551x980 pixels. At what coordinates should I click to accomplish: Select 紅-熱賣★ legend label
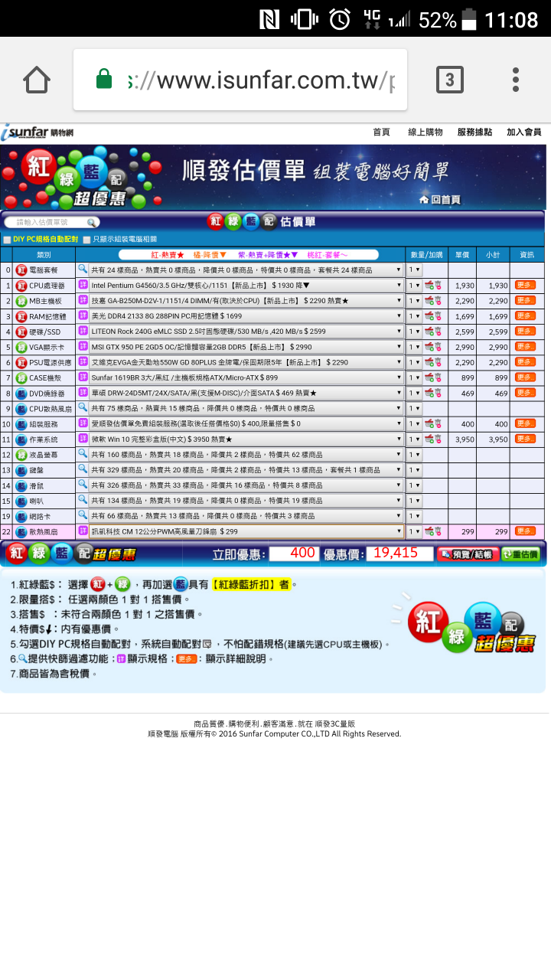(x=167, y=254)
